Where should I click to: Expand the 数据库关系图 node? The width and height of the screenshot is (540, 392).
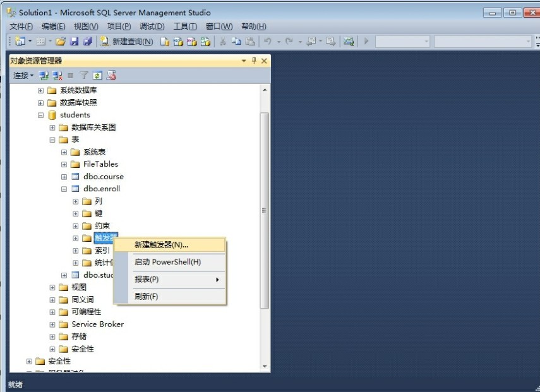tap(52, 128)
